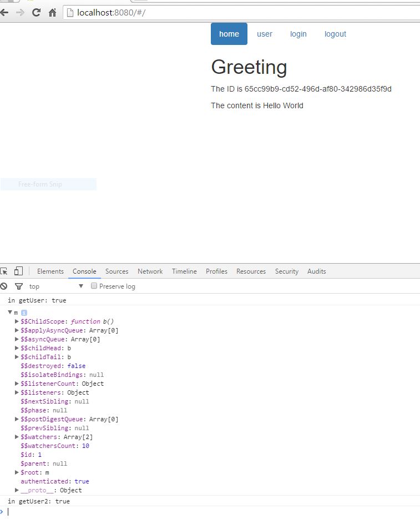Click the browser forward arrow
The height and width of the screenshot is (519, 420).
(20, 13)
